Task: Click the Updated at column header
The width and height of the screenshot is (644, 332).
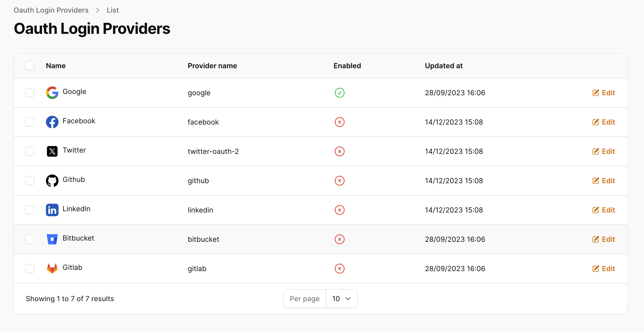Action: coord(444,66)
